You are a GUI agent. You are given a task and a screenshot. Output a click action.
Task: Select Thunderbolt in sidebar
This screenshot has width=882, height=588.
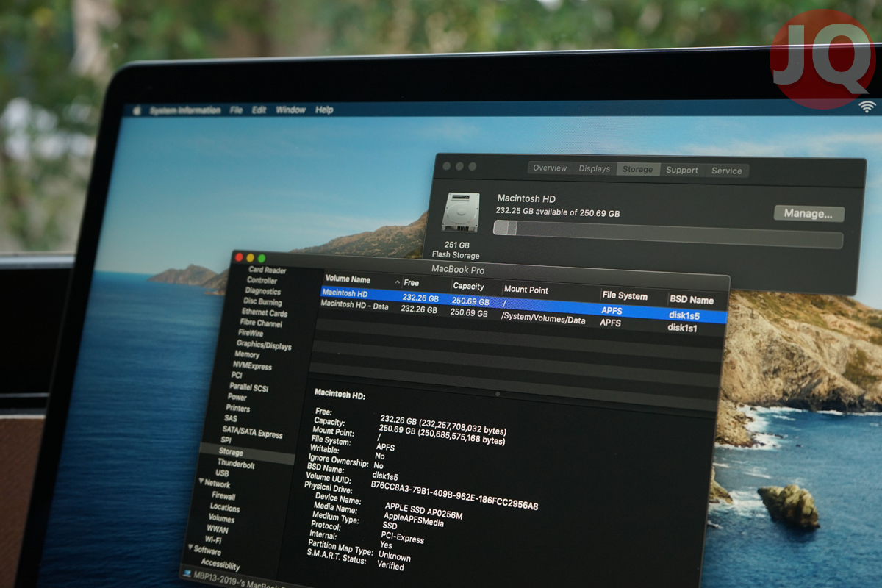click(236, 465)
